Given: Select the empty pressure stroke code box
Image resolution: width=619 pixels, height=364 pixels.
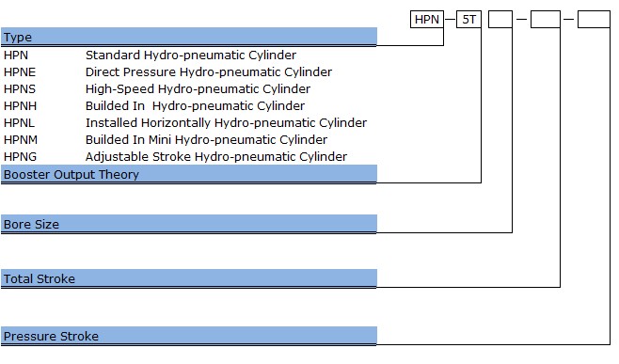Looking at the screenshot, I should [x=594, y=20].
